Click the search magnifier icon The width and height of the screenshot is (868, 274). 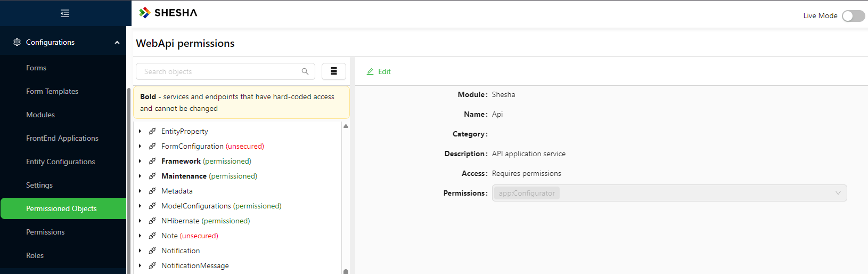(305, 71)
